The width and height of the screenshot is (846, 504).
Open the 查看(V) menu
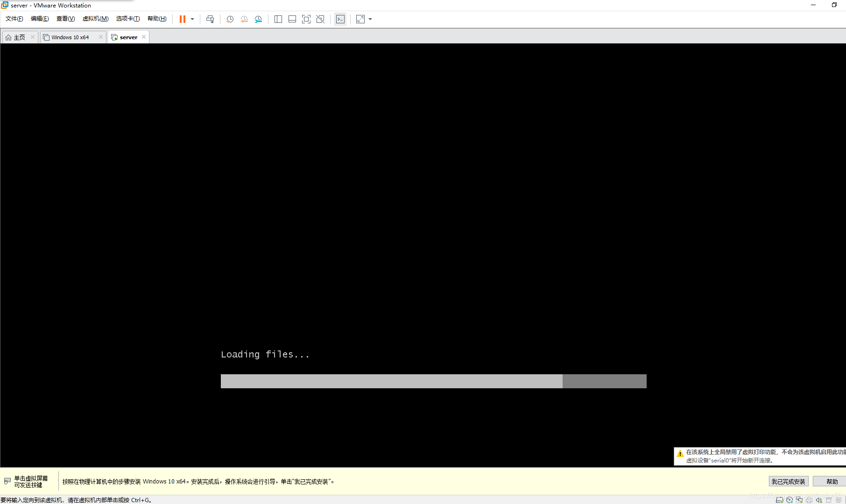pyautogui.click(x=65, y=19)
